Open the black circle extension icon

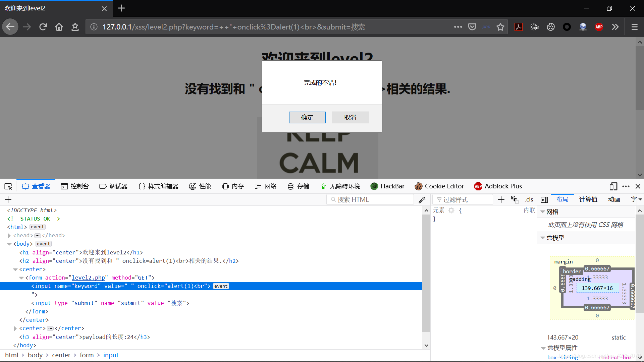coord(567,27)
